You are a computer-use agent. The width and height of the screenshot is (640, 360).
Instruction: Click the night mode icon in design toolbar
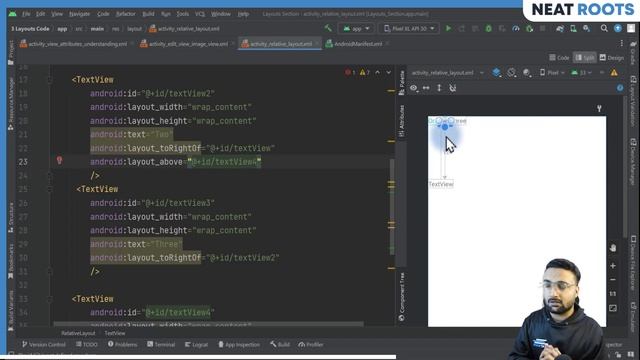(x=527, y=73)
